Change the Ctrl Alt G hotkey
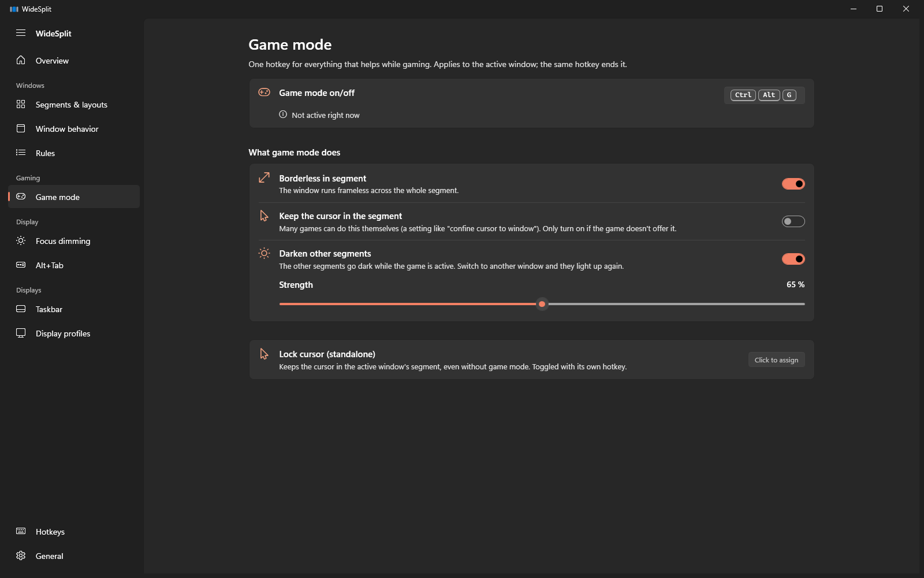Viewport: 924px width, 578px height. point(764,95)
